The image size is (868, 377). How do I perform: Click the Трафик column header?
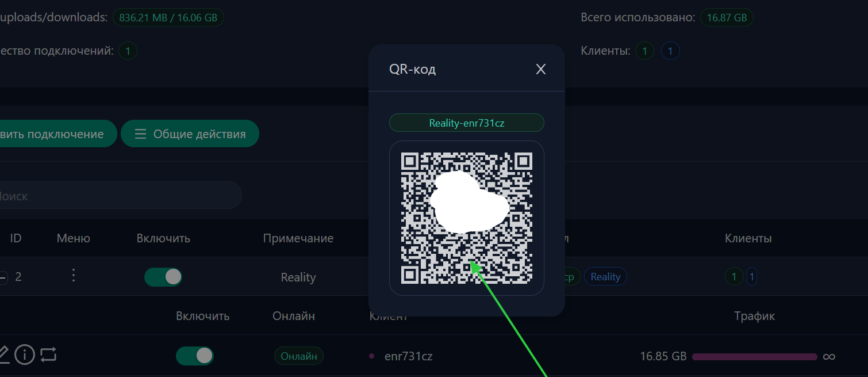755,316
